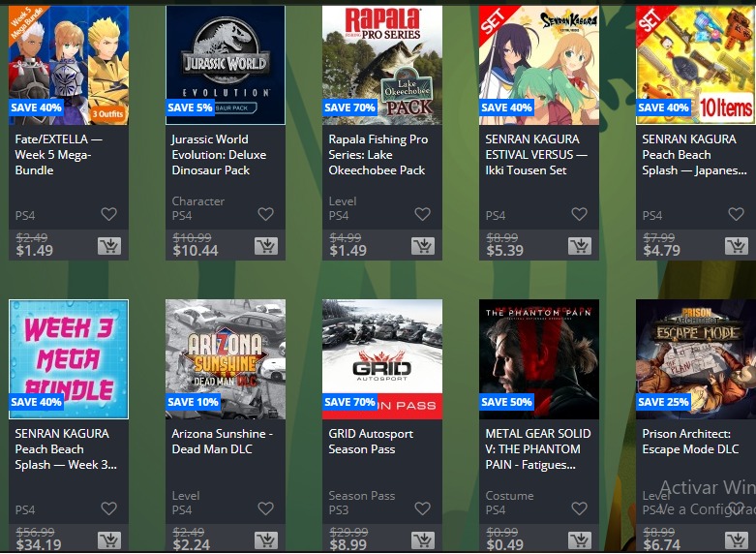756x554 pixels.
Task: Favorite the GRID Autosport Season Pass
Action: pos(422,508)
